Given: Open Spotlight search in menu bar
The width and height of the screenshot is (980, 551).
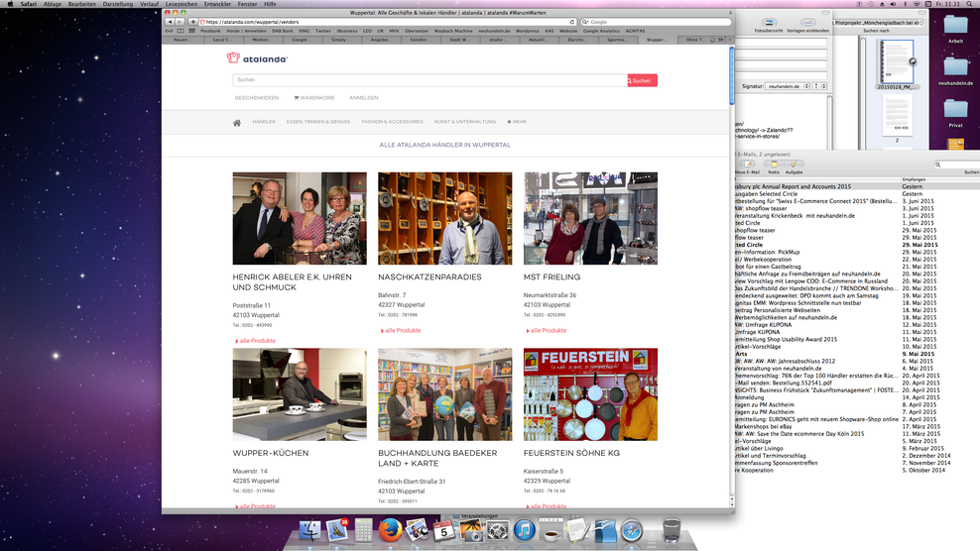Looking at the screenshot, I should [x=971, y=4].
